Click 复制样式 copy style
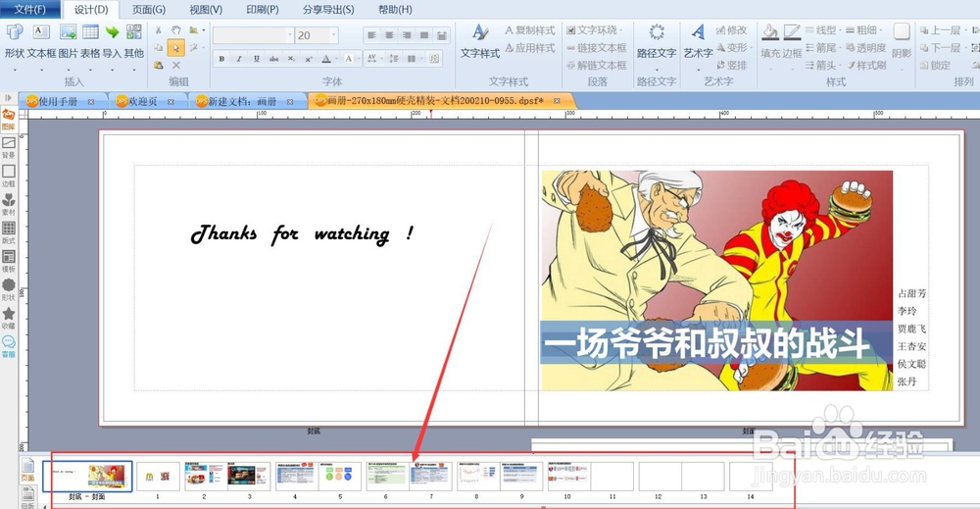The image size is (980, 509). point(530,30)
